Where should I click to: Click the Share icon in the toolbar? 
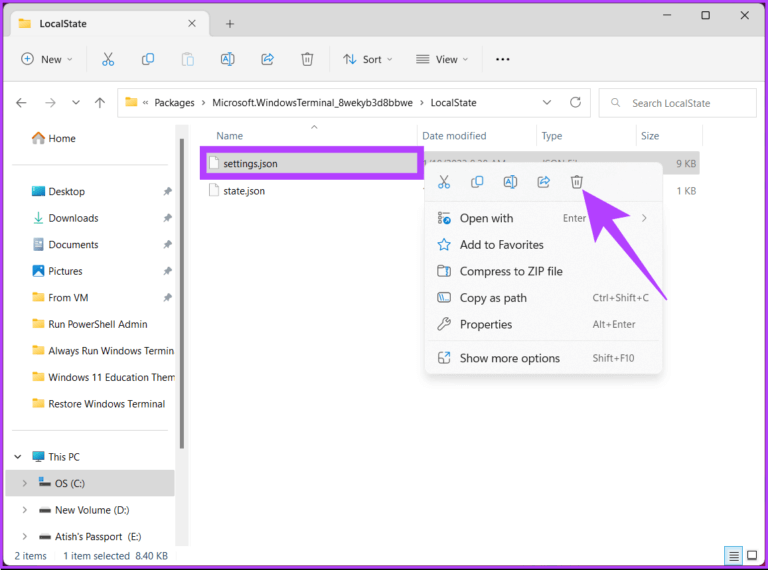coord(267,59)
